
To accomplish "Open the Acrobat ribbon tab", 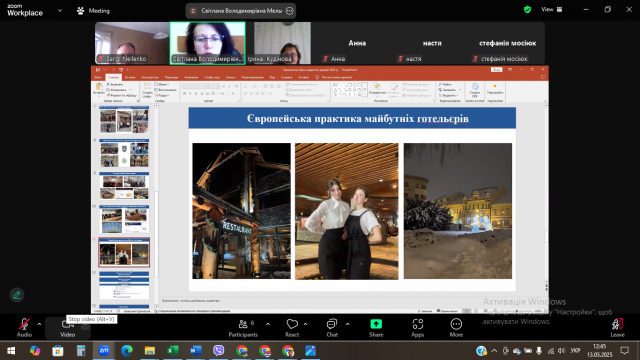I will point(303,77).
